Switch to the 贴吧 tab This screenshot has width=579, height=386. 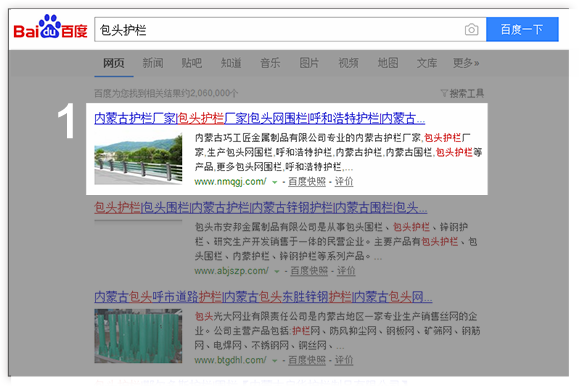tap(192, 63)
